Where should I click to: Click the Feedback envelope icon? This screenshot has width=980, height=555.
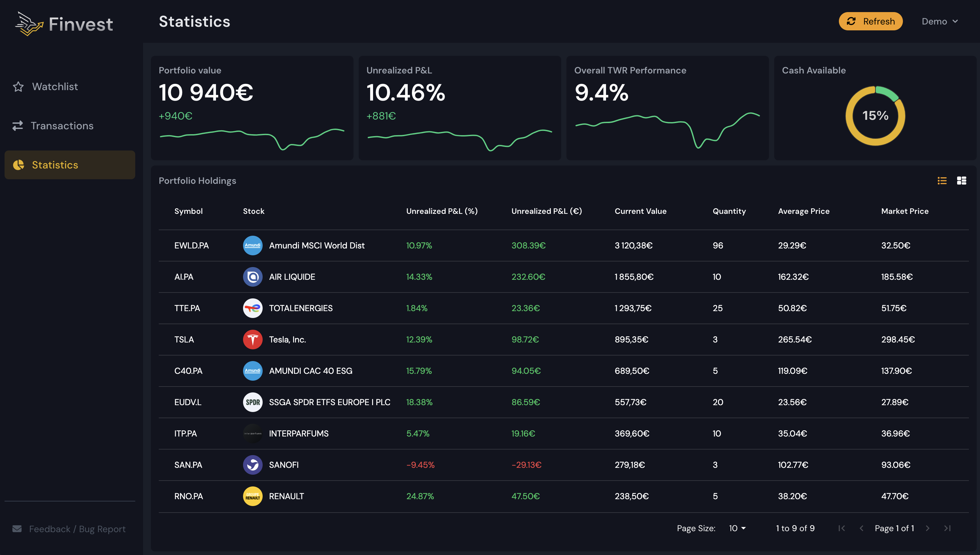pos(17,529)
